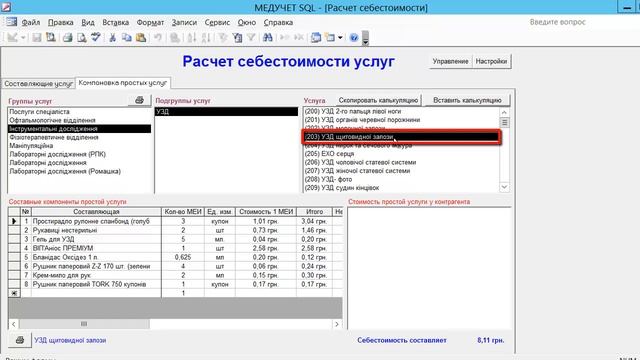Click the Filter by Selection icon
Image resolution: width=640 pixels, height=360 pixels.
point(222,38)
